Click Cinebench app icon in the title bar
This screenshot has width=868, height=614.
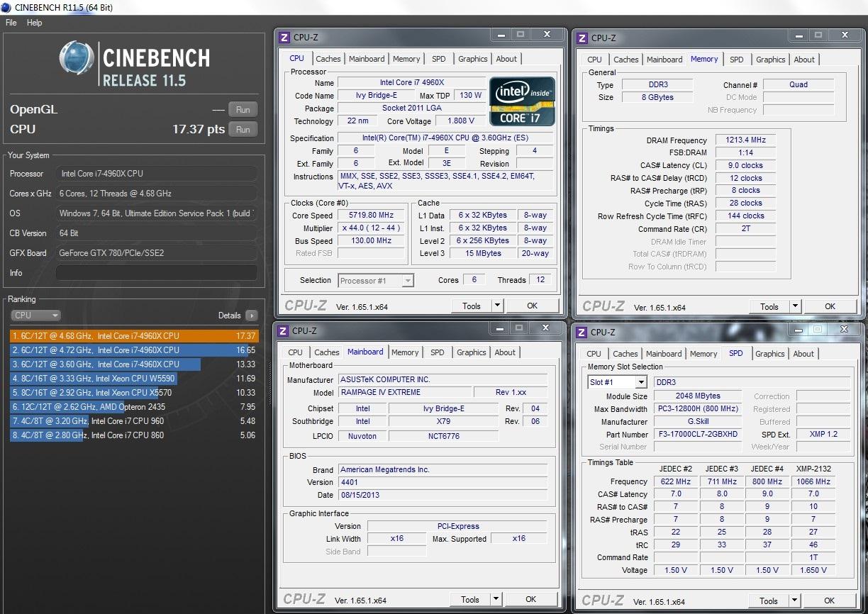point(6,7)
